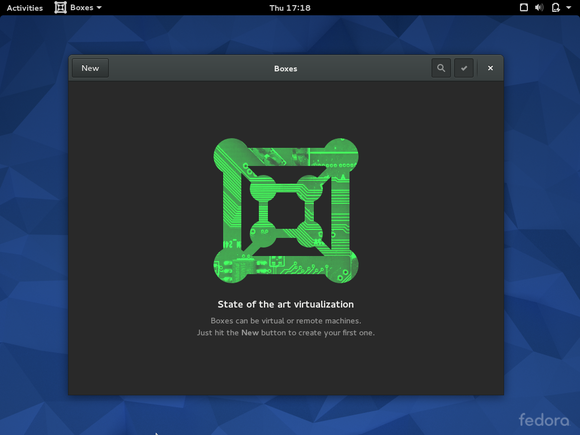Click the 'Just hit the New button' line
Image resolution: width=580 pixels, height=435 pixels.
tap(286, 333)
